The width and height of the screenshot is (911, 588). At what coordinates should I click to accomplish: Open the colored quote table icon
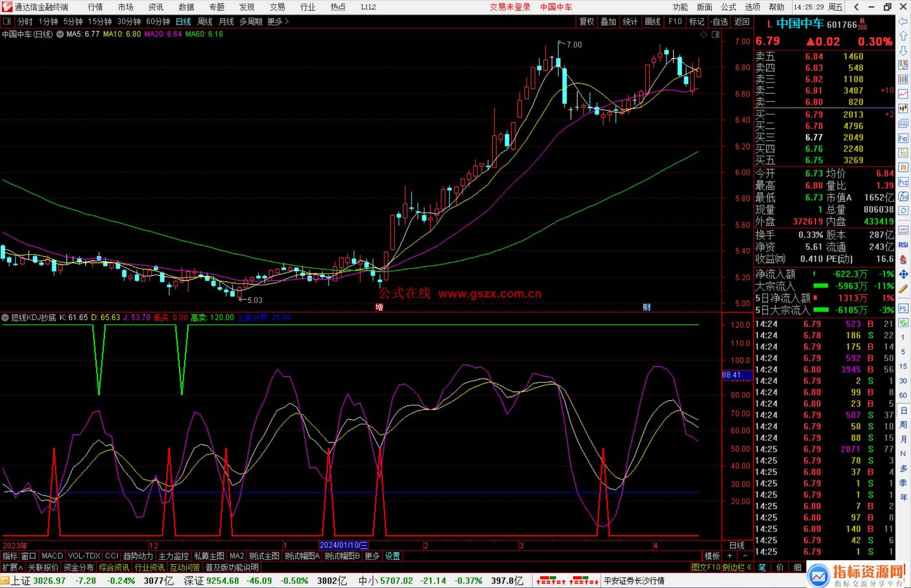point(903,80)
